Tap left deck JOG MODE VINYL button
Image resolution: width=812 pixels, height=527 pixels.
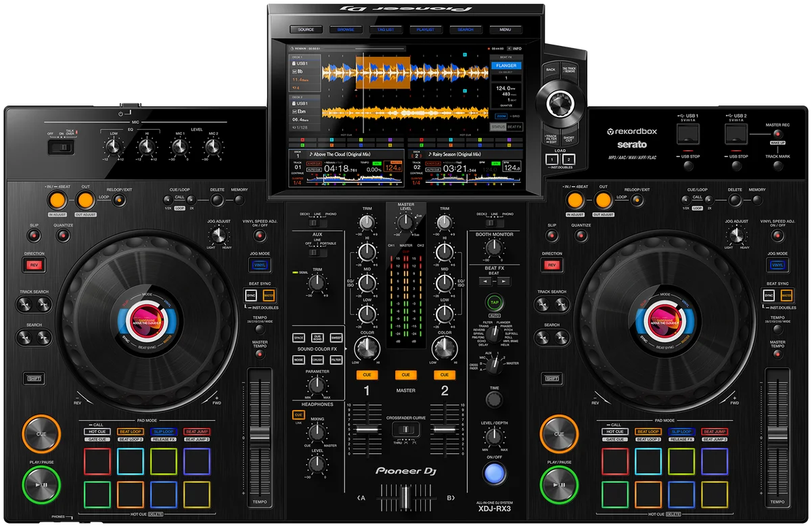[261, 265]
